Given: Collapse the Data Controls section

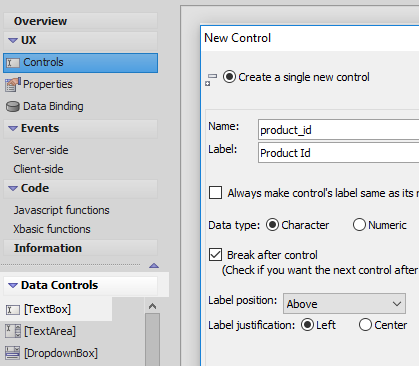Looking at the screenshot, I should click(13, 285).
